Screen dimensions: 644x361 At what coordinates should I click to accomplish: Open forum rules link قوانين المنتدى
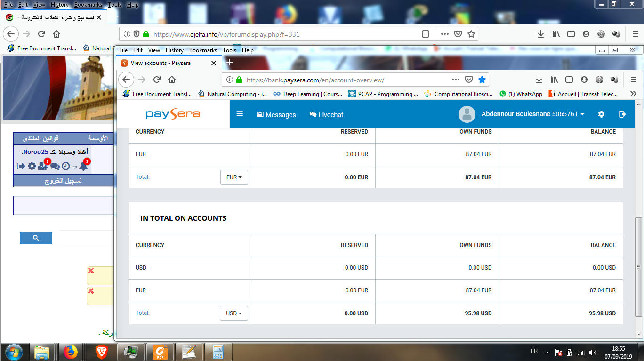tap(41, 138)
